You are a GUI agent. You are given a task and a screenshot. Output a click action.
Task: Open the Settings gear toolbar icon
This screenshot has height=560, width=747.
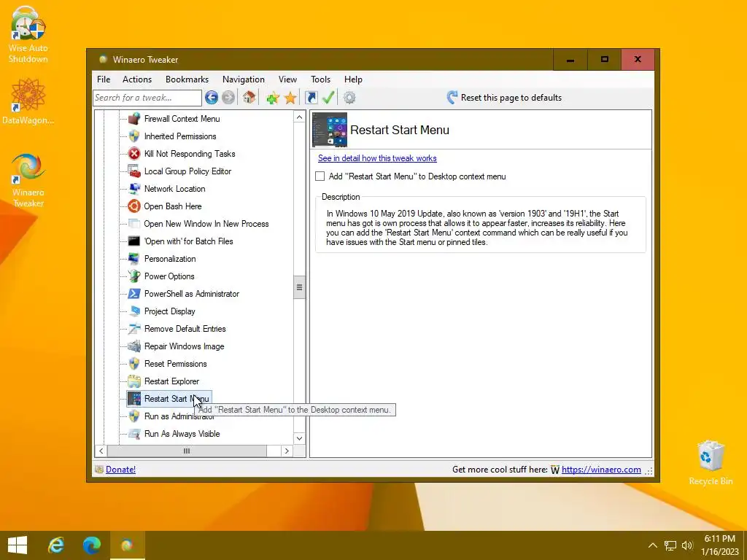pyautogui.click(x=349, y=98)
